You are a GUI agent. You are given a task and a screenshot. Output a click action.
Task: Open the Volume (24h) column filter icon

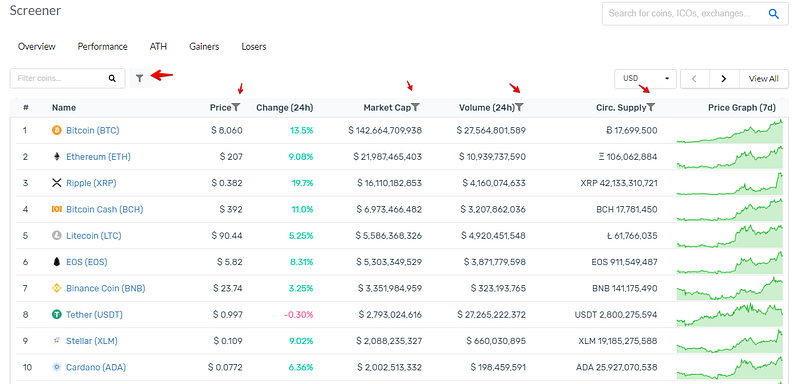(x=519, y=108)
